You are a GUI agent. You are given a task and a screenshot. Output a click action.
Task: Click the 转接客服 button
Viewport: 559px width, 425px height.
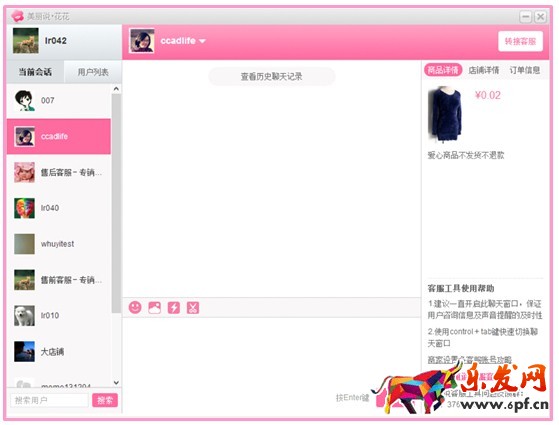(520, 41)
